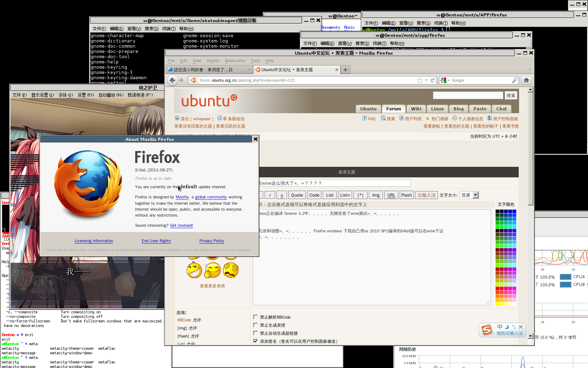Open the Firefox Tools menu
Screen dimensions: 588x368
255,61
